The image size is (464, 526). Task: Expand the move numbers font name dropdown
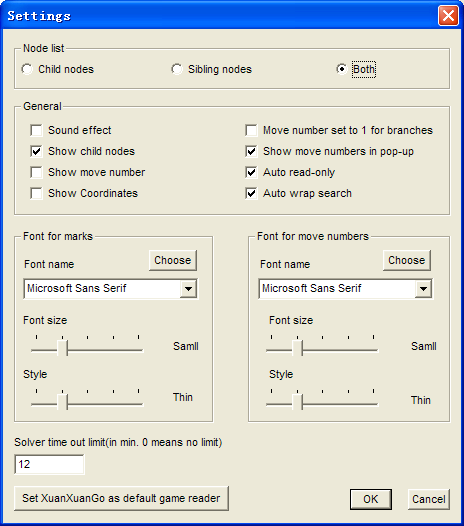point(423,288)
